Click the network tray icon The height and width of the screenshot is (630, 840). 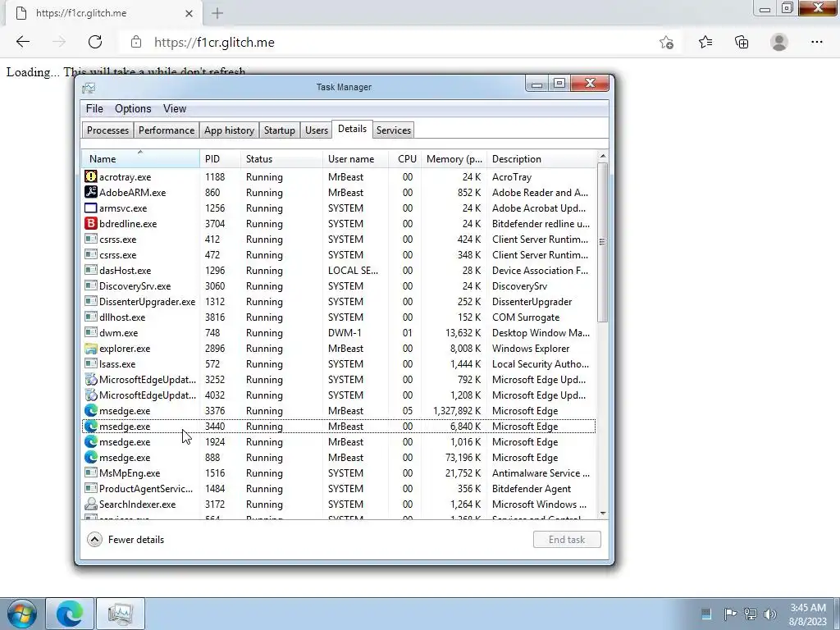coord(751,614)
